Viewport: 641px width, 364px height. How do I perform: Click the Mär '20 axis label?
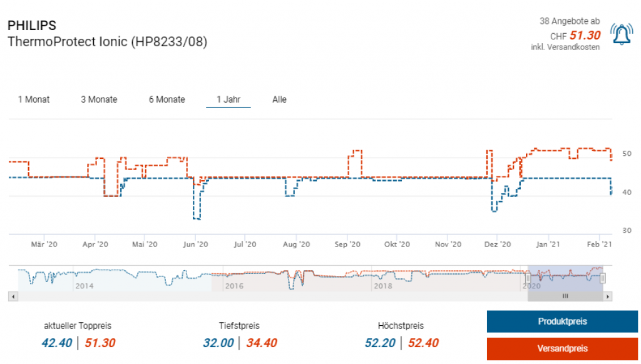coord(44,245)
